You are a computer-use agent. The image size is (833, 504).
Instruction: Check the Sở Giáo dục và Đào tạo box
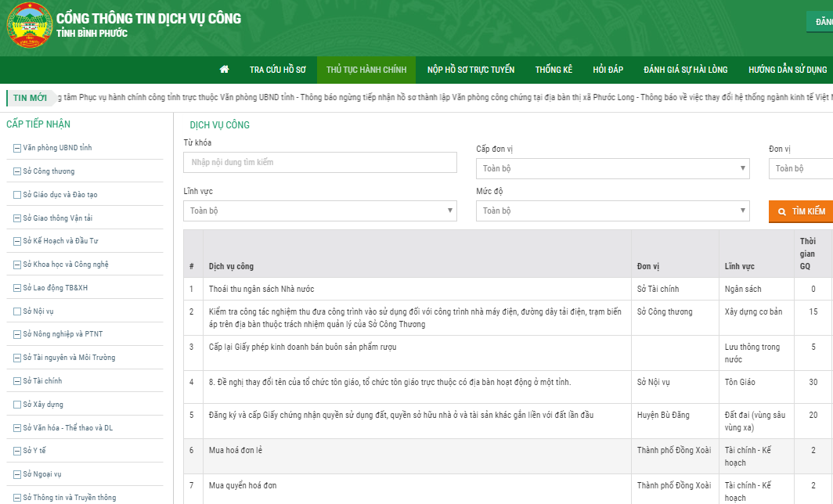[17, 195]
